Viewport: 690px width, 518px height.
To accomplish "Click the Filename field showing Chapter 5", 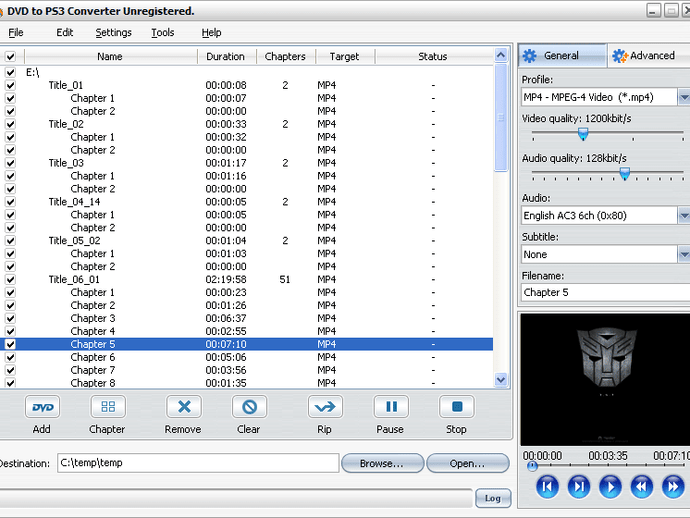I will [606, 293].
